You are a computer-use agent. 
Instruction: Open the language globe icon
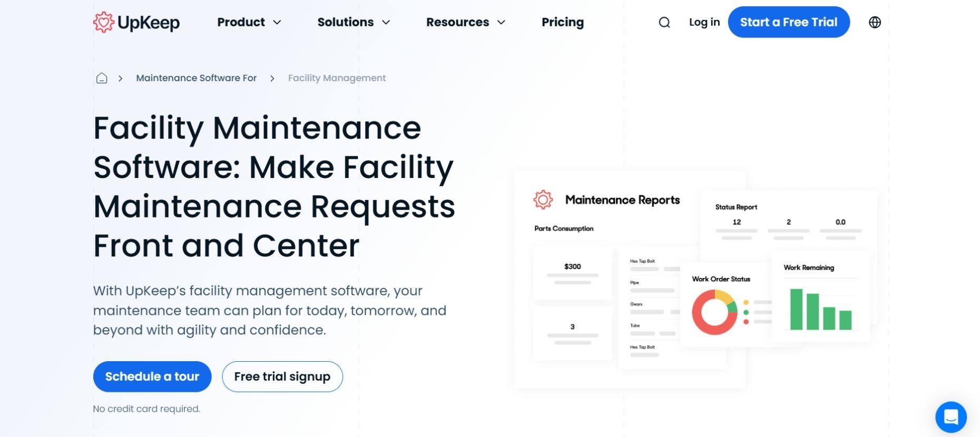click(875, 22)
